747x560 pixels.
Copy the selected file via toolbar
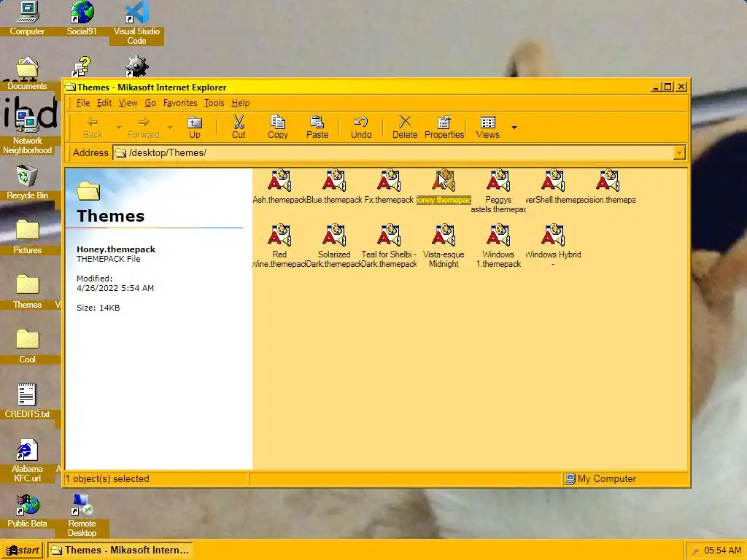coord(278,128)
